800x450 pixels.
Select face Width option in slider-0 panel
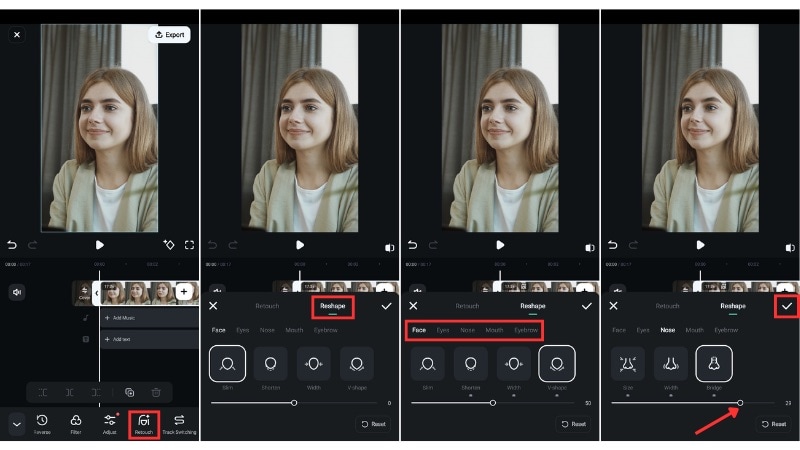coord(313,364)
